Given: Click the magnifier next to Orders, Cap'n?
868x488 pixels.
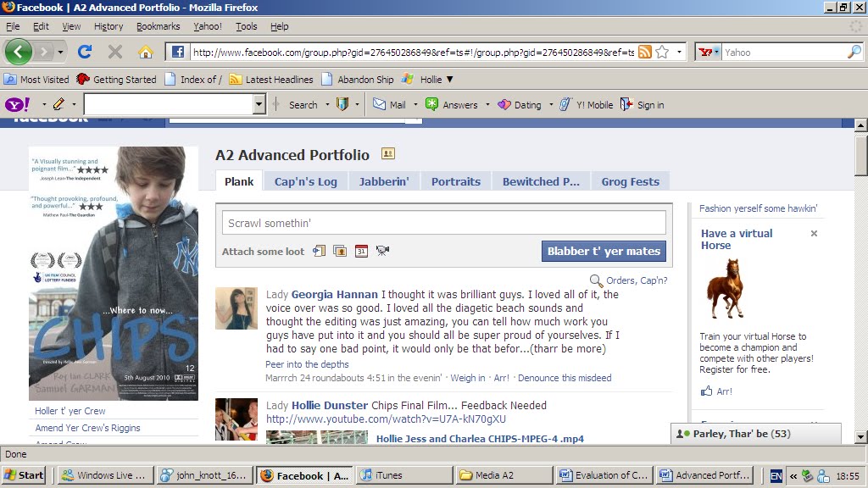Looking at the screenshot, I should pyautogui.click(x=596, y=280).
